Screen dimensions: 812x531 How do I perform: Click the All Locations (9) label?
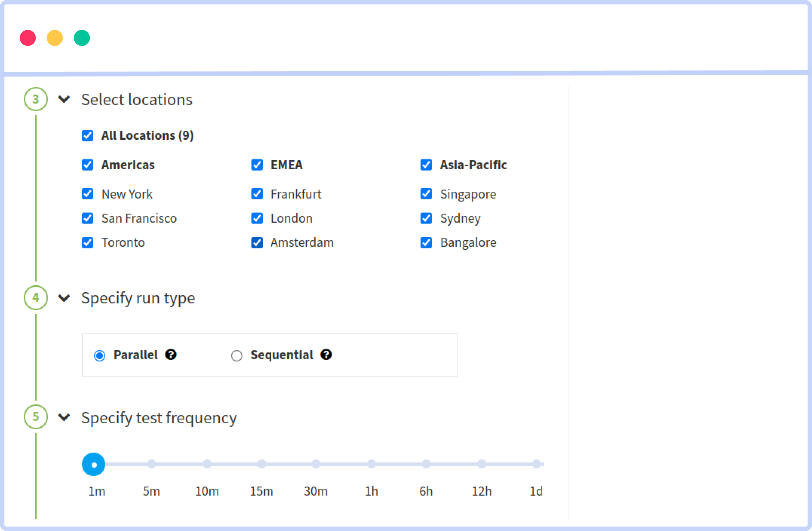[x=148, y=136]
